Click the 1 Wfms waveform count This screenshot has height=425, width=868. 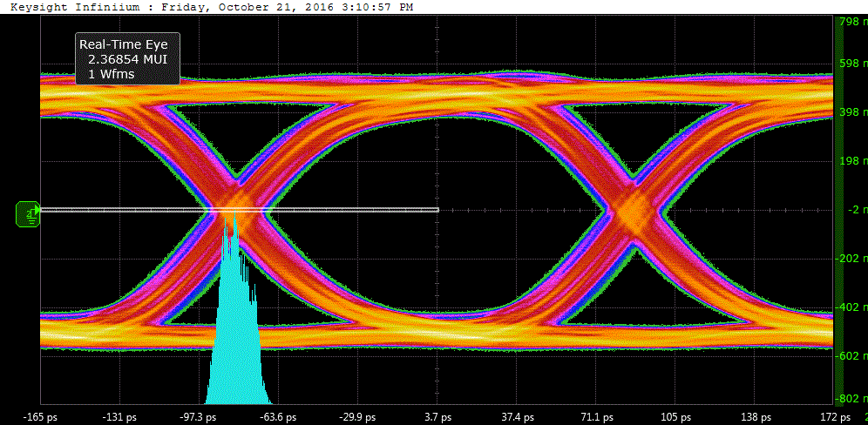(x=112, y=74)
